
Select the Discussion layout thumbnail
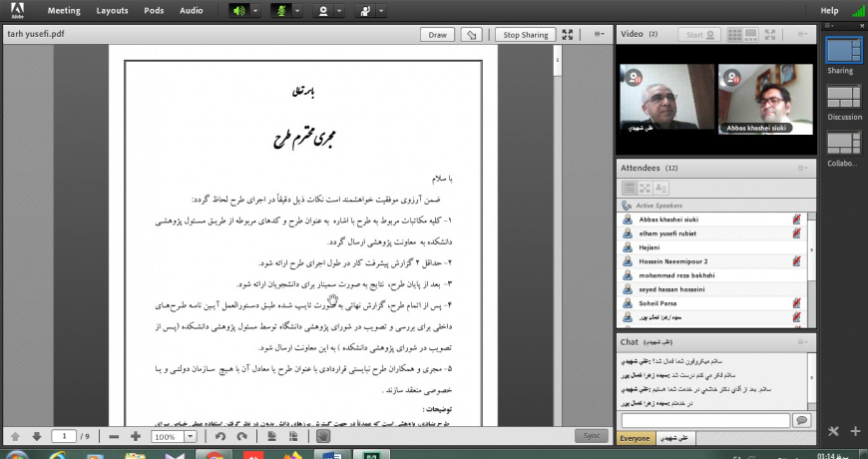click(844, 97)
